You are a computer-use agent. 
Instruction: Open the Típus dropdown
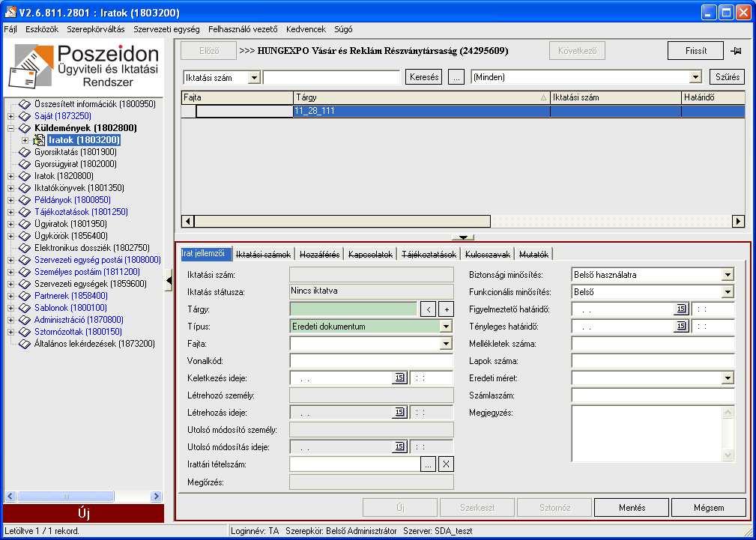pyautogui.click(x=446, y=327)
